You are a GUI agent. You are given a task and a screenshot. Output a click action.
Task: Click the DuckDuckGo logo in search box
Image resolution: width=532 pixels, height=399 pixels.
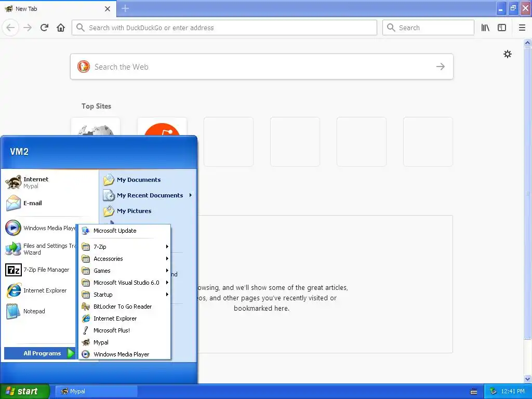84,66
